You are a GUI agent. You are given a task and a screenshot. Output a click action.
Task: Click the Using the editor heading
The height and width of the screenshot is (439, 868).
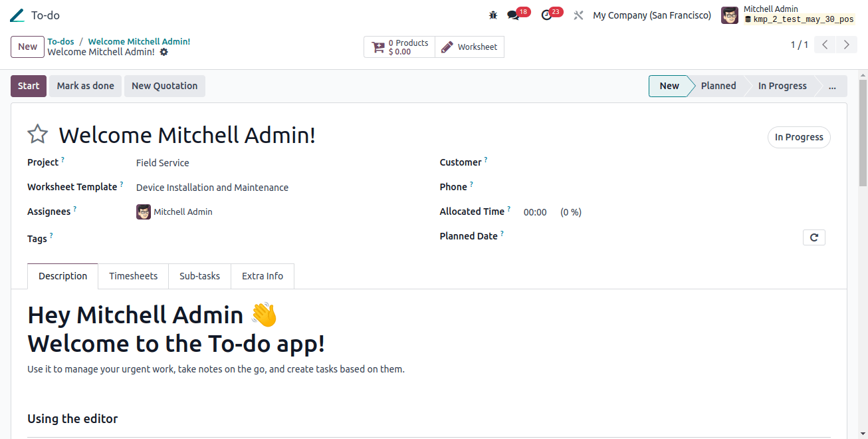coord(72,419)
